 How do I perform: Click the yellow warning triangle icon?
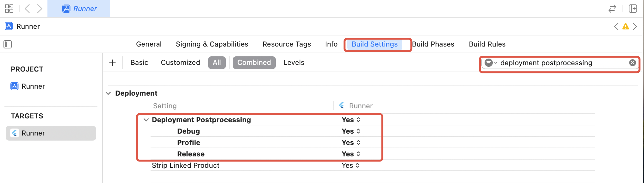coord(625,27)
